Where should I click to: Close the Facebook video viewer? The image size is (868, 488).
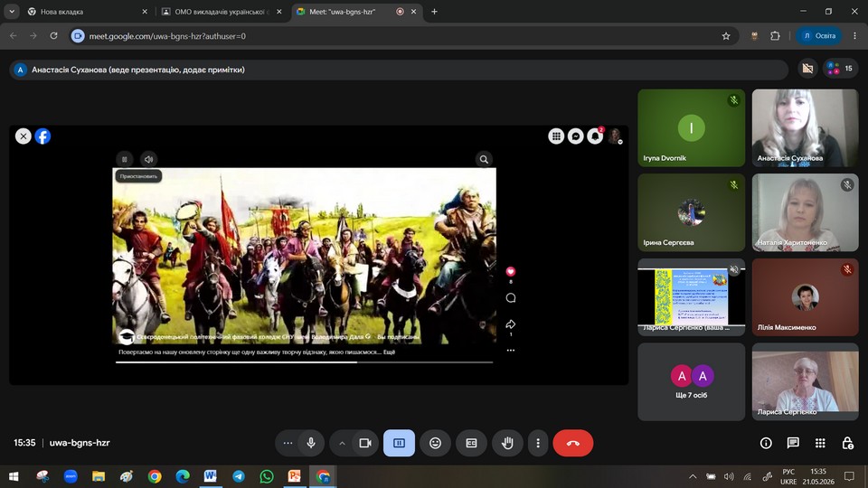[24, 136]
